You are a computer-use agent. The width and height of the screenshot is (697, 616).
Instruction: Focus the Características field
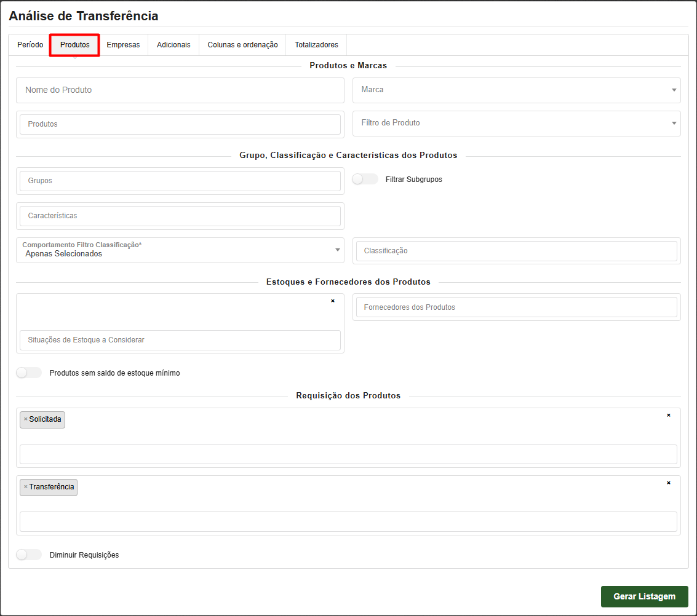[x=180, y=216]
